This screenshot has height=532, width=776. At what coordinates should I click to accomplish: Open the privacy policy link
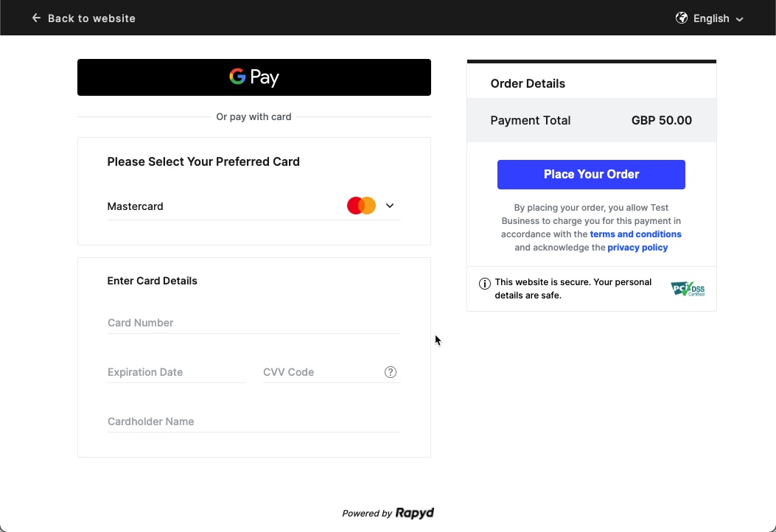tap(637, 248)
